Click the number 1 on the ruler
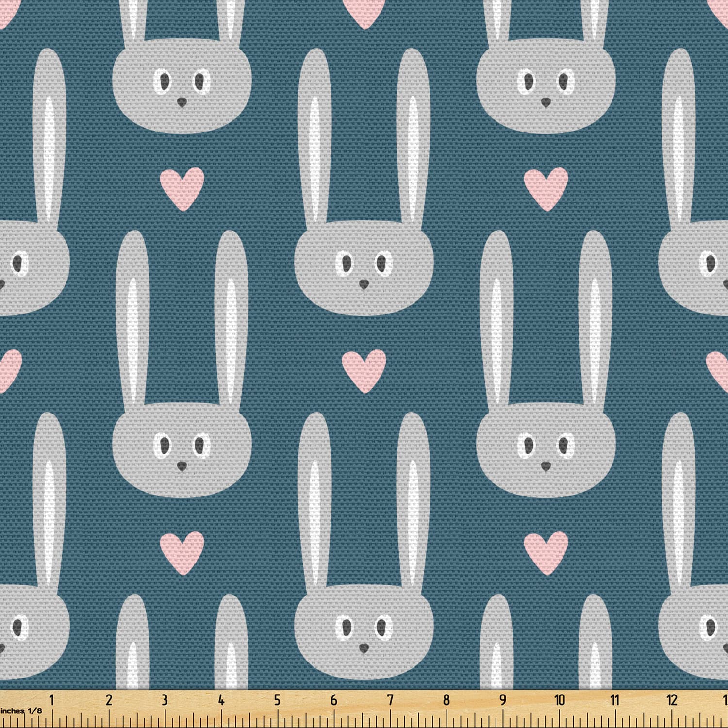The width and height of the screenshot is (728, 728). [51, 700]
